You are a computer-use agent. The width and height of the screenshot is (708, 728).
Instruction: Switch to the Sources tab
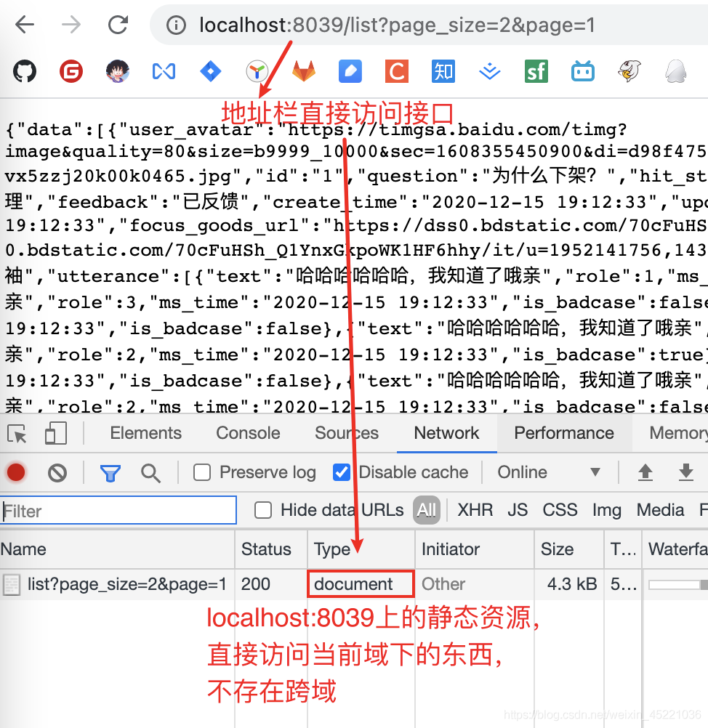(347, 433)
